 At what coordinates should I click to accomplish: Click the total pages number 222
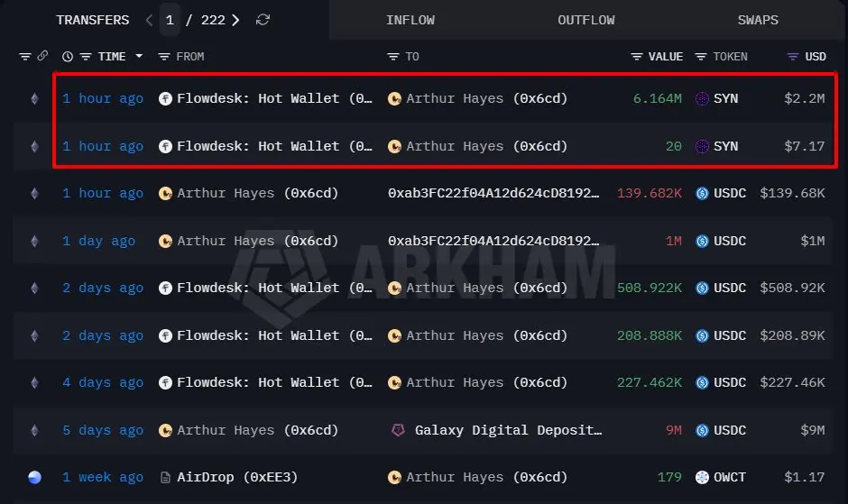click(x=213, y=20)
